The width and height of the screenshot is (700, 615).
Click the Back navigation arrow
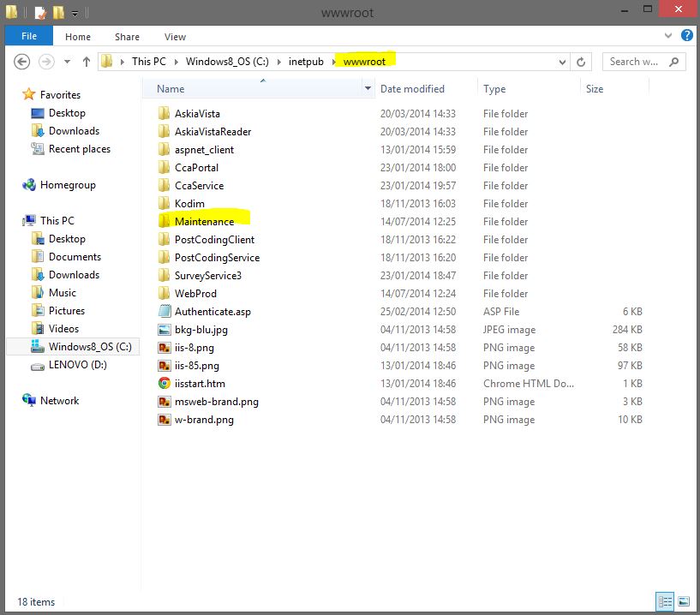(x=22, y=62)
